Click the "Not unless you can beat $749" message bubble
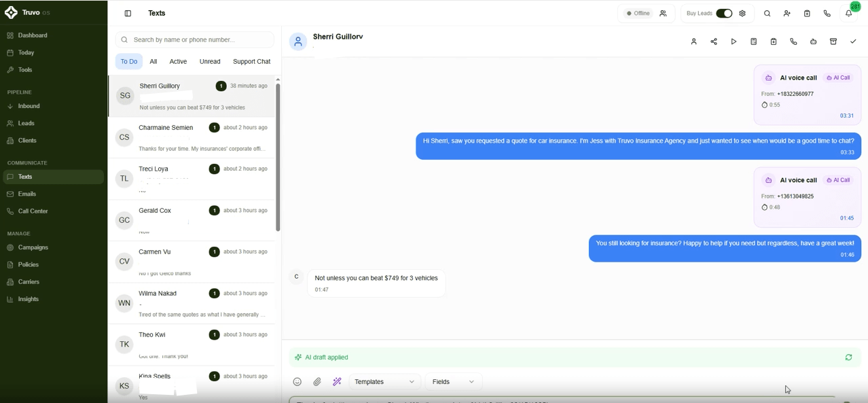 point(376,283)
